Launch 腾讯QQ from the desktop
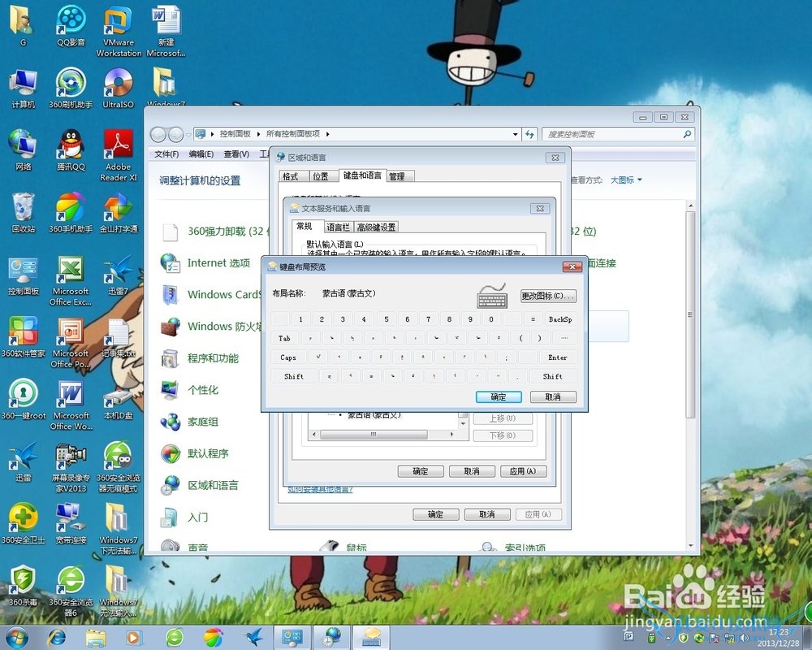The image size is (812, 650). pyautogui.click(x=71, y=150)
